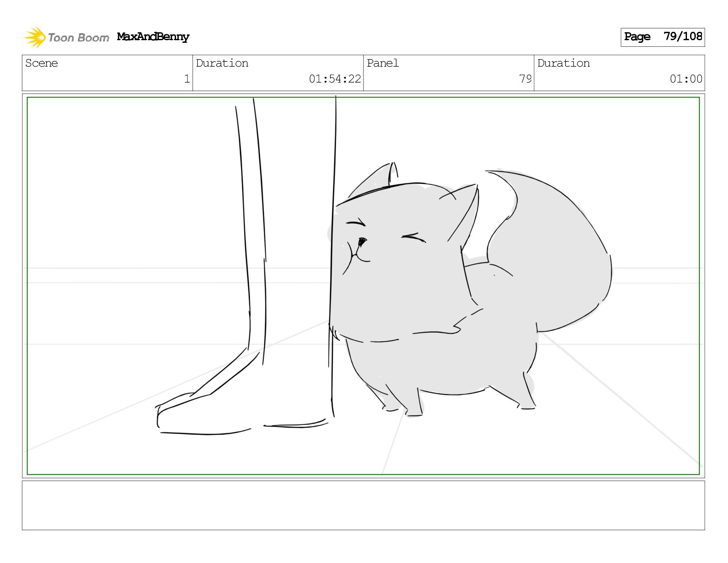Select the Scene label

click(x=41, y=63)
